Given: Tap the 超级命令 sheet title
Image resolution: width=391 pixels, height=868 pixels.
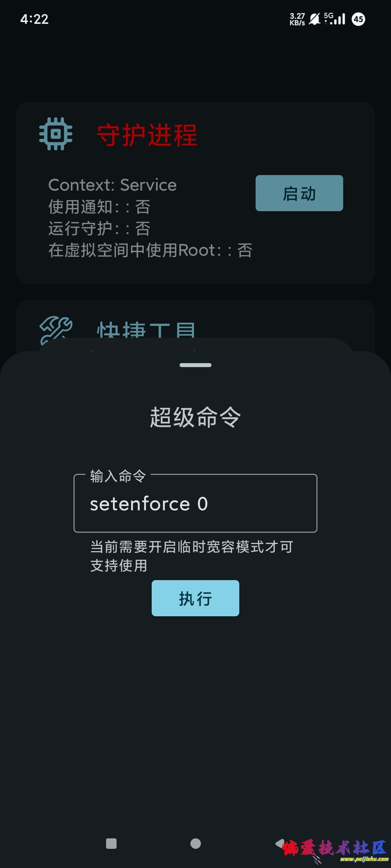Looking at the screenshot, I should [195, 417].
